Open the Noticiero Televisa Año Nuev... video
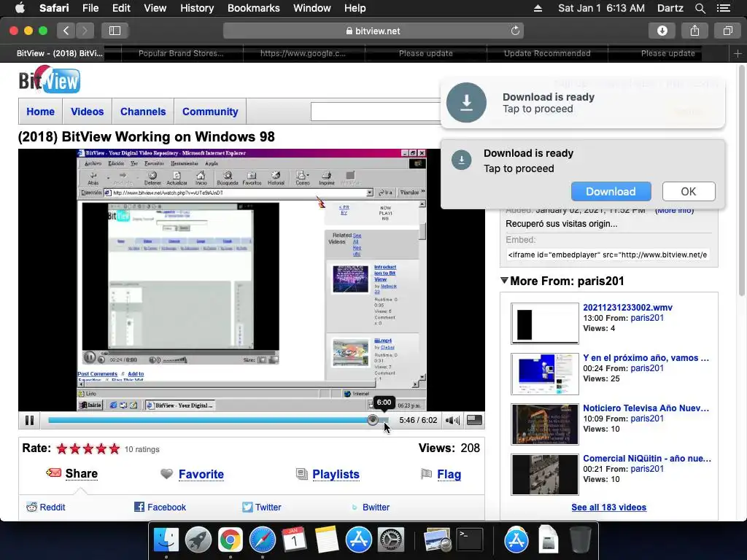Viewport: 747px width, 560px height. 646,408
